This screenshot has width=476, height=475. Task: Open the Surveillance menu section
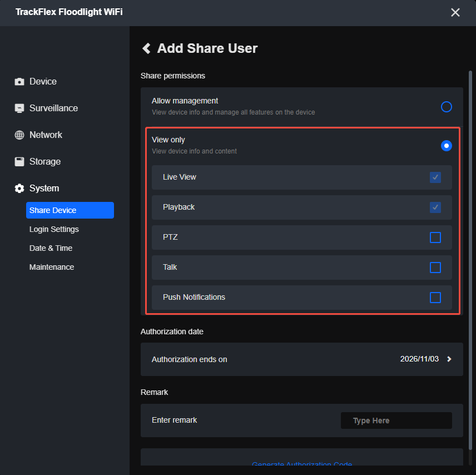coord(53,108)
